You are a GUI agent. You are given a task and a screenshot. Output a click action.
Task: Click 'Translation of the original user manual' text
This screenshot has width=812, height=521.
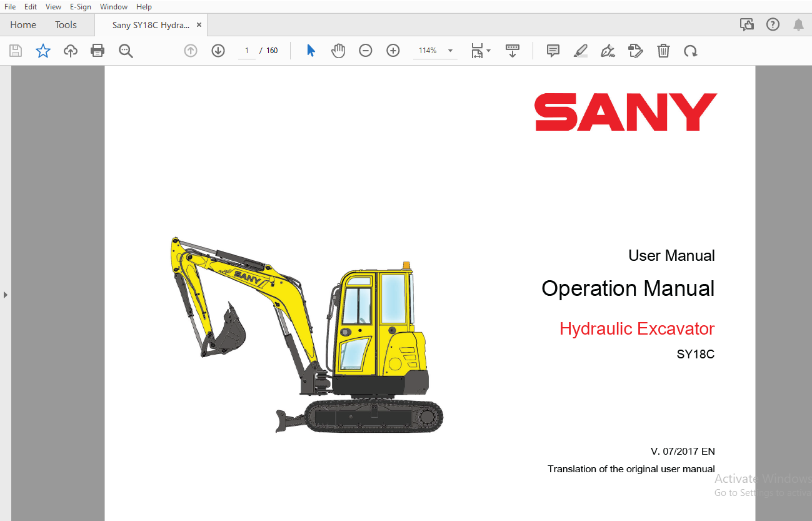631,468
